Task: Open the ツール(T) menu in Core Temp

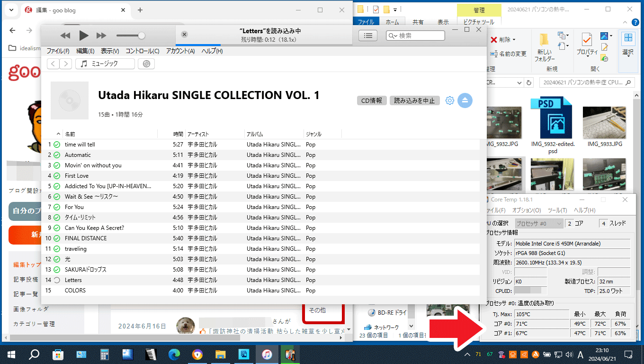Action: tap(557, 210)
